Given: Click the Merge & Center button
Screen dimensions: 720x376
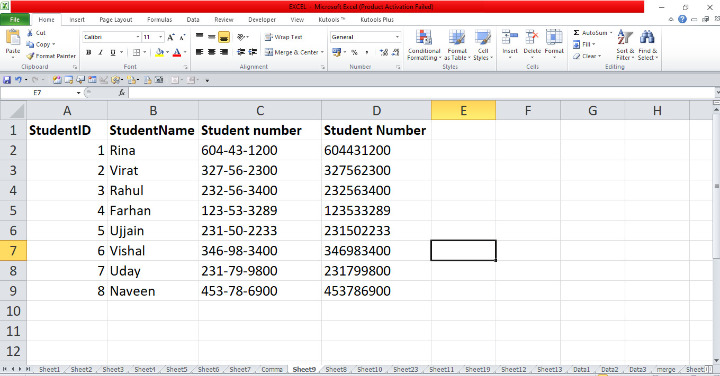Looking at the screenshot, I should [x=294, y=52].
